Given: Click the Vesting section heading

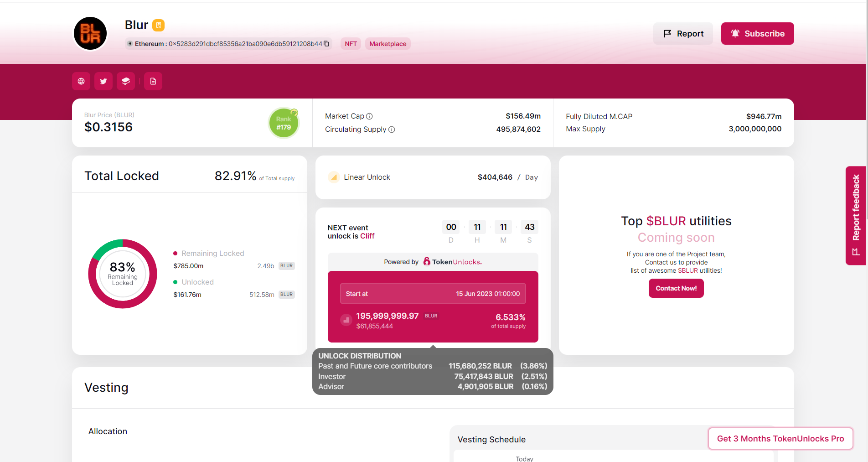Looking at the screenshot, I should [106, 388].
